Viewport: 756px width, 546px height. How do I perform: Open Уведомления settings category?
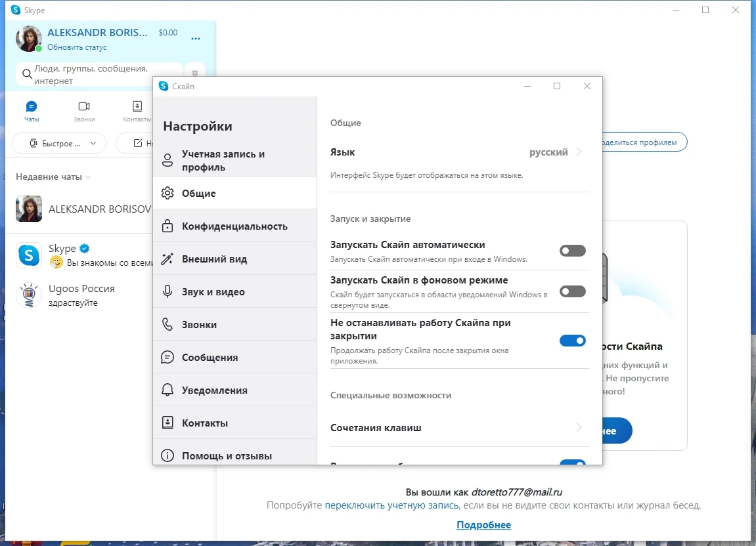pyautogui.click(x=234, y=390)
